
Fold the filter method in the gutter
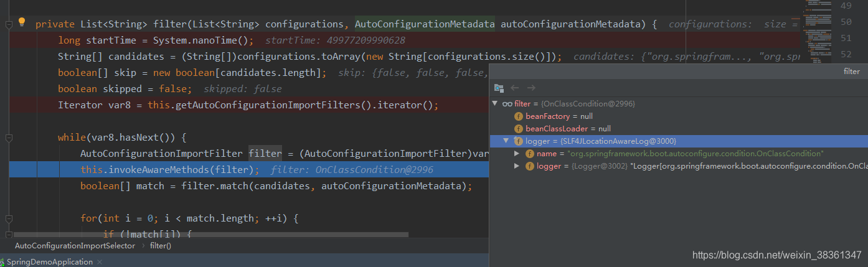9,24
